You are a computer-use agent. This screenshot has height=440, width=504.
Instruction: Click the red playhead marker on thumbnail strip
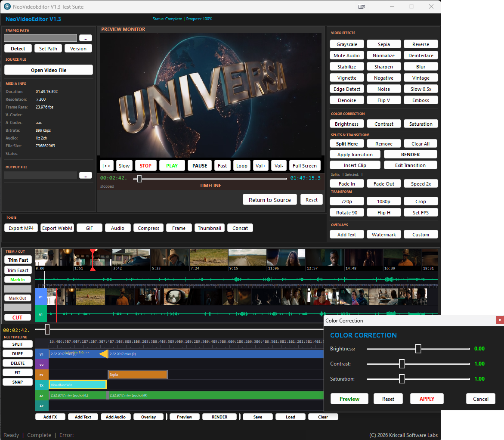pos(93,260)
